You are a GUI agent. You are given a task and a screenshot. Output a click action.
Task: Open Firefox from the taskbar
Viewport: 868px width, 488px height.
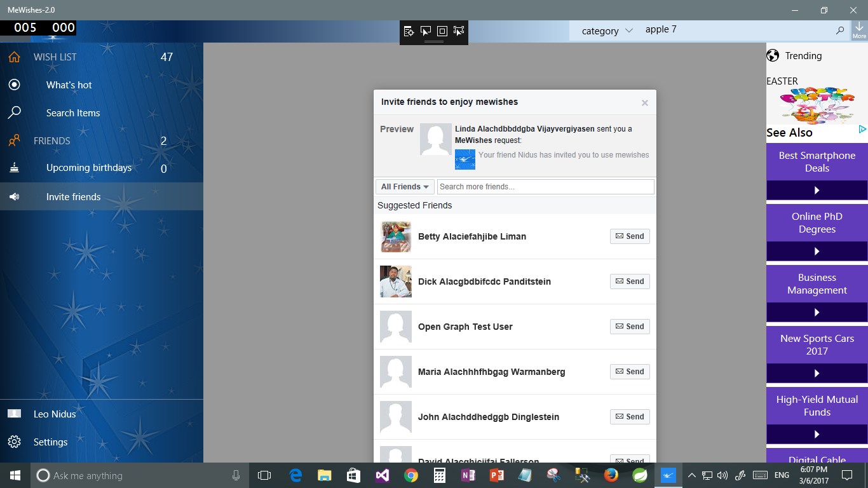tap(611, 475)
